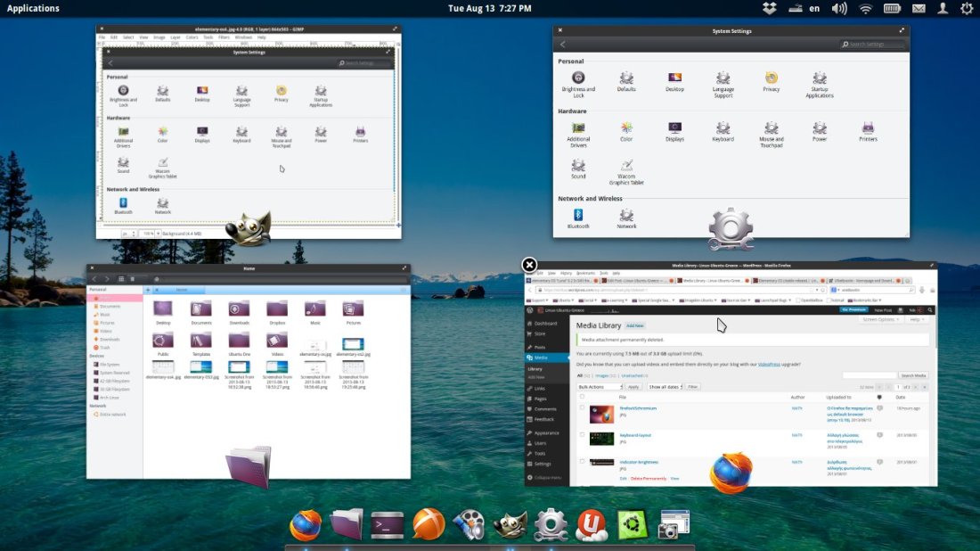Click Add New beside Media Library heading
The height and width of the screenshot is (551, 980).
tap(634, 326)
